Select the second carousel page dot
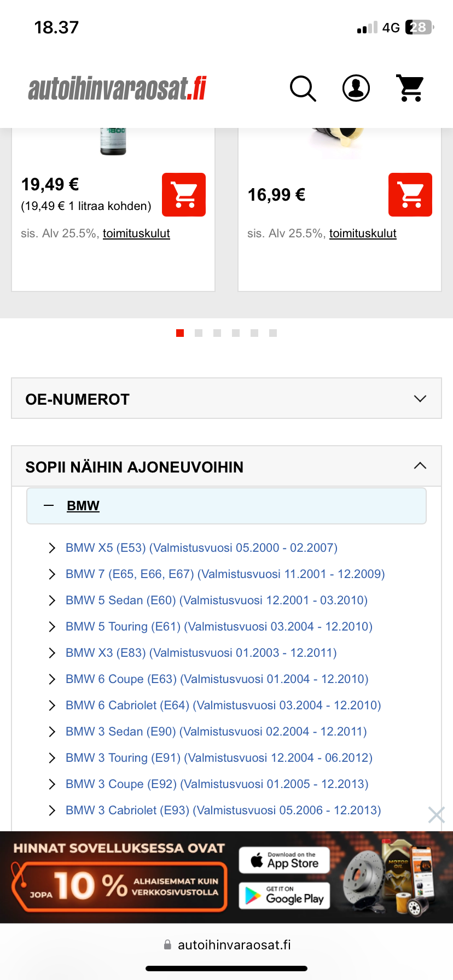 [x=199, y=333]
